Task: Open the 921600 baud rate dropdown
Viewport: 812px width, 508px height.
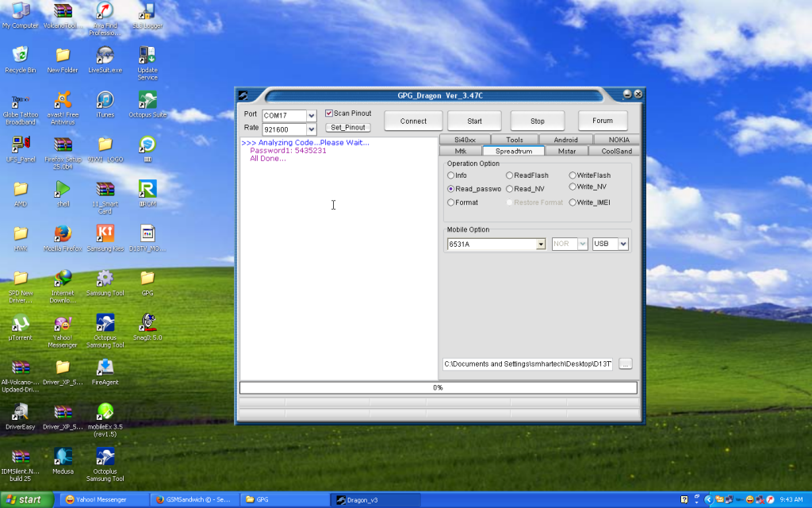Action: pos(312,129)
